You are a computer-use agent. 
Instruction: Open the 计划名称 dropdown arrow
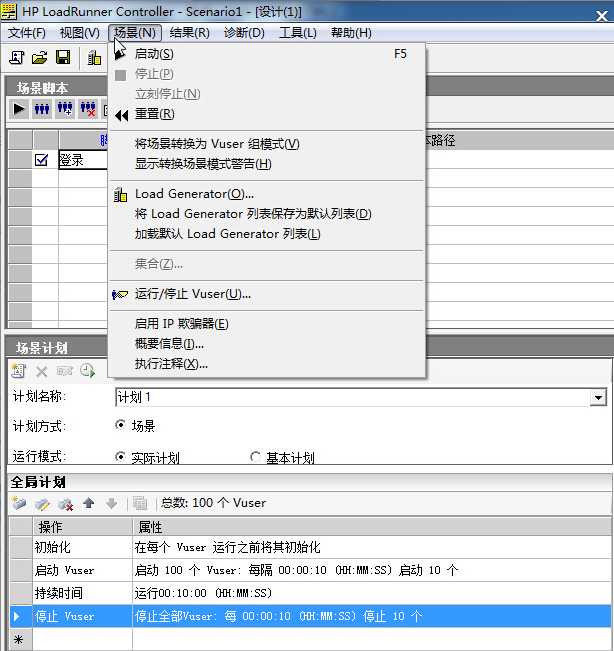tap(598, 397)
